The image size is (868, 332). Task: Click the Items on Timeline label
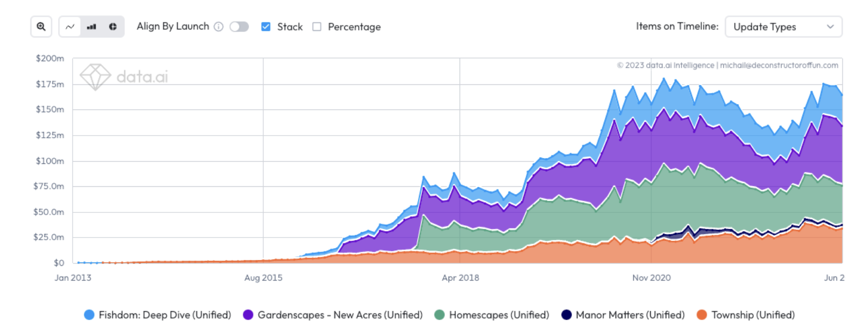pyautogui.click(x=677, y=26)
